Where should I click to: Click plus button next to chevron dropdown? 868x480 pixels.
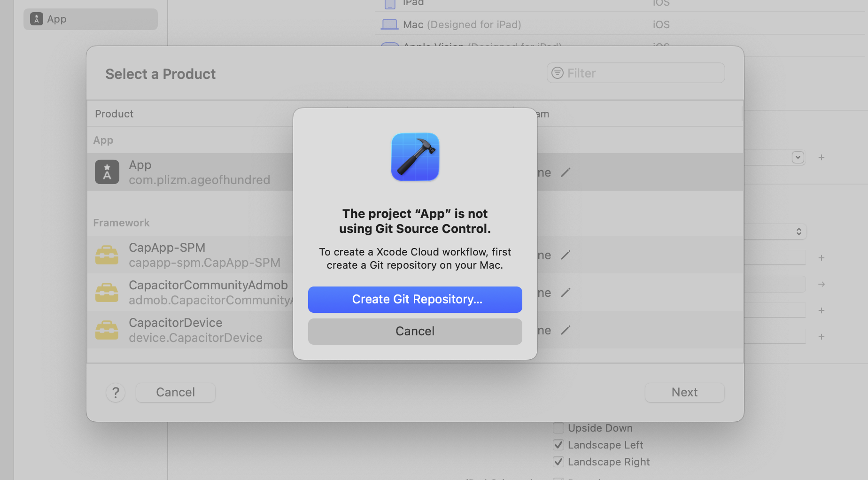821,157
